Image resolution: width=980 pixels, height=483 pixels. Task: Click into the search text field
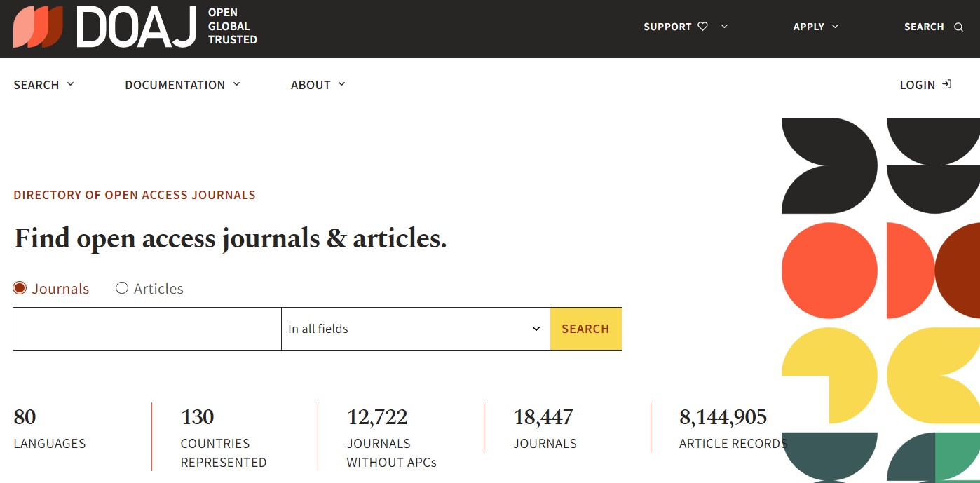click(147, 329)
